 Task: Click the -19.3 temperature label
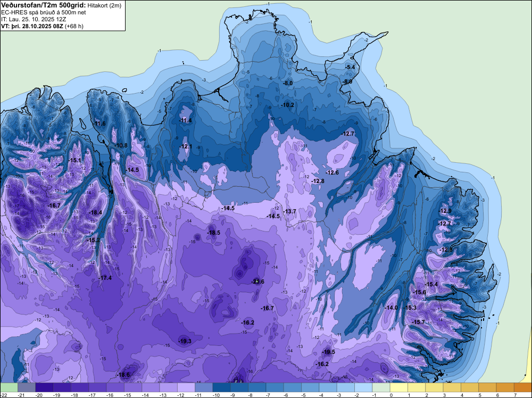(185, 342)
